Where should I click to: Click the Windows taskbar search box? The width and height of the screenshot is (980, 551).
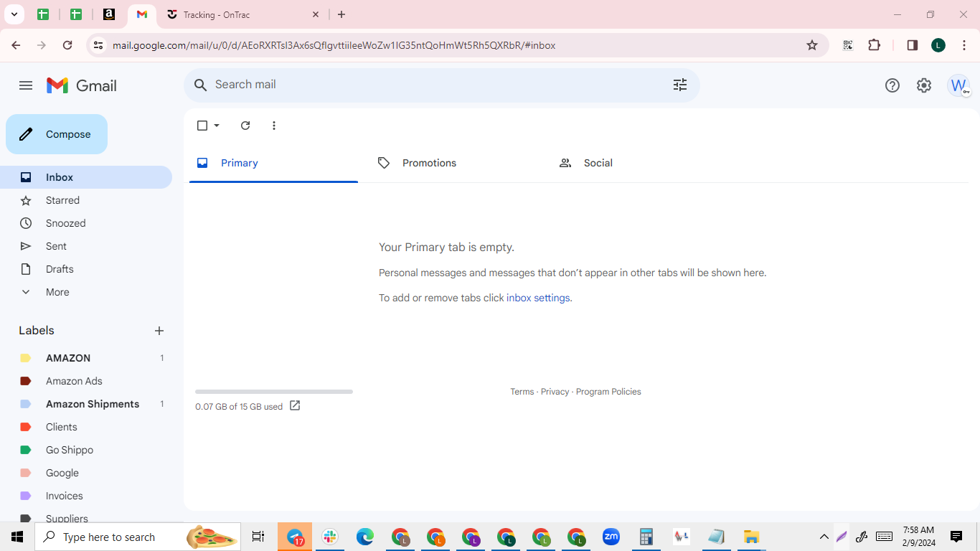pyautogui.click(x=138, y=537)
